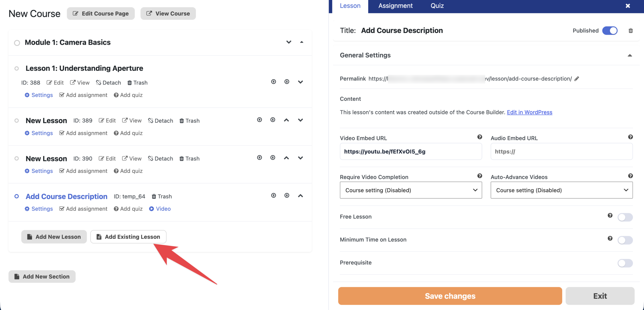
Task: Click Add New Section button
Action: tap(42, 276)
